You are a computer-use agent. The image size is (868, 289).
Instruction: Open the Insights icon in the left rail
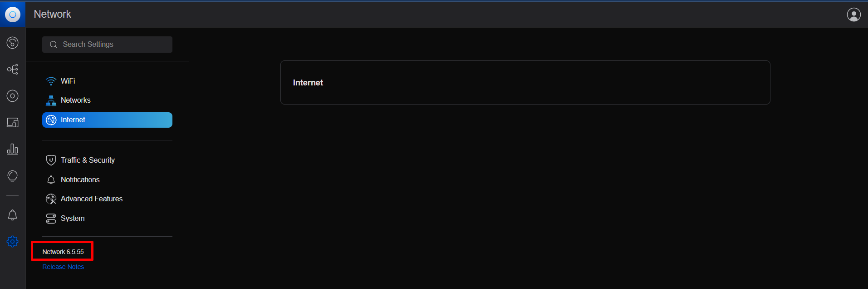13,176
